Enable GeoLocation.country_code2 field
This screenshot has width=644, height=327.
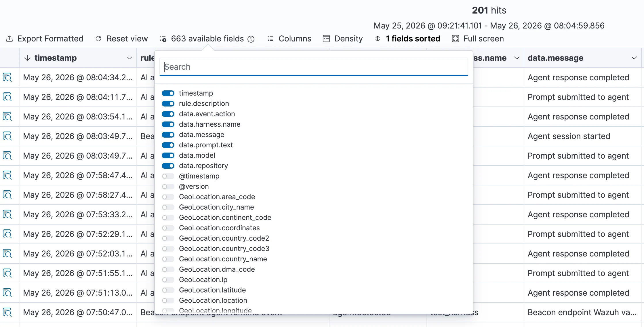pyautogui.click(x=168, y=238)
